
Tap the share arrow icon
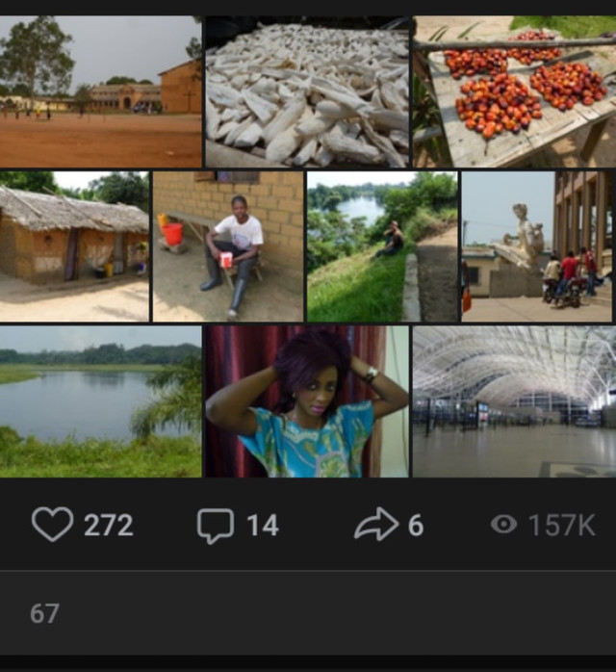click(x=375, y=525)
